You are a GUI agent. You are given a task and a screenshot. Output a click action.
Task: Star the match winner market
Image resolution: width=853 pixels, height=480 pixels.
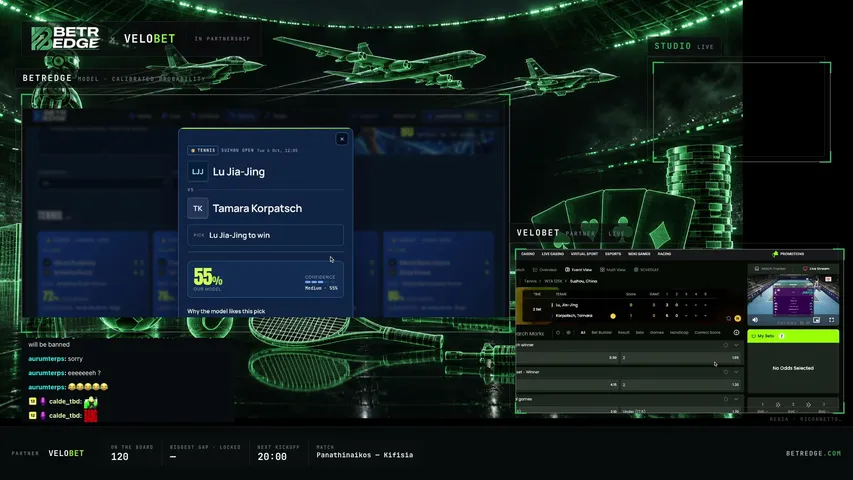click(726, 345)
